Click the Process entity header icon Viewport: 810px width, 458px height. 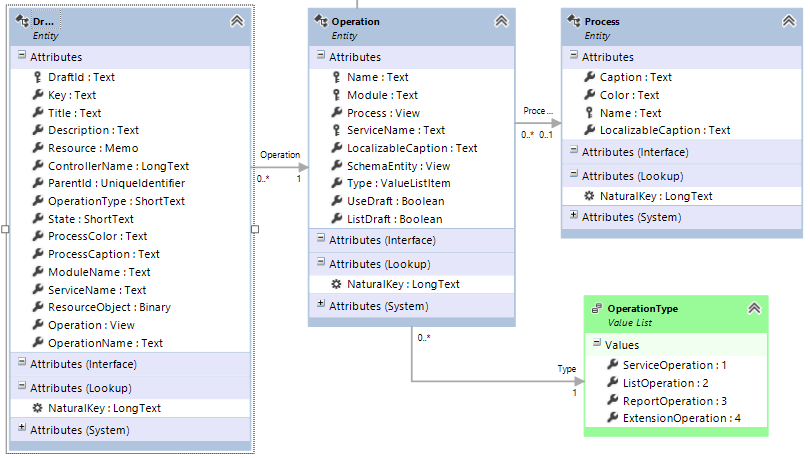coord(573,21)
